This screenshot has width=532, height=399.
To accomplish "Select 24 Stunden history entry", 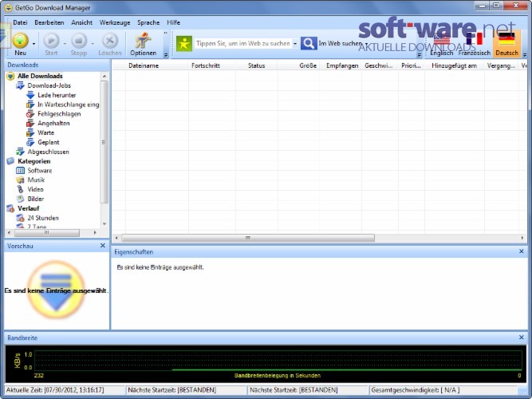I will (x=43, y=218).
